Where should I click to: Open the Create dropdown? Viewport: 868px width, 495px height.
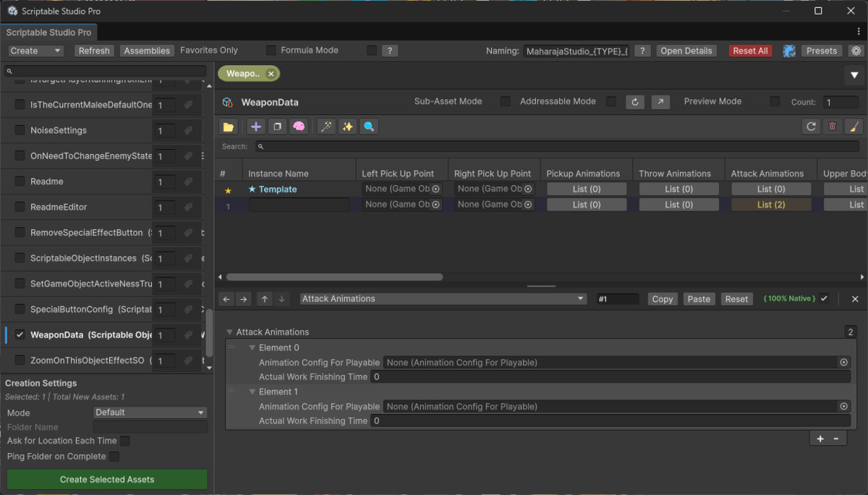tap(36, 51)
